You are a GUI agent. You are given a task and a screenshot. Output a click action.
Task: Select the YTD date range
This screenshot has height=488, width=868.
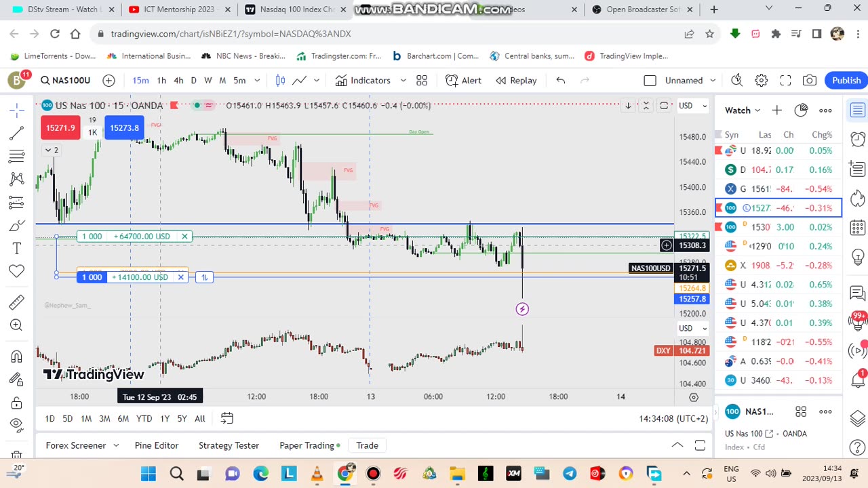tap(144, 418)
